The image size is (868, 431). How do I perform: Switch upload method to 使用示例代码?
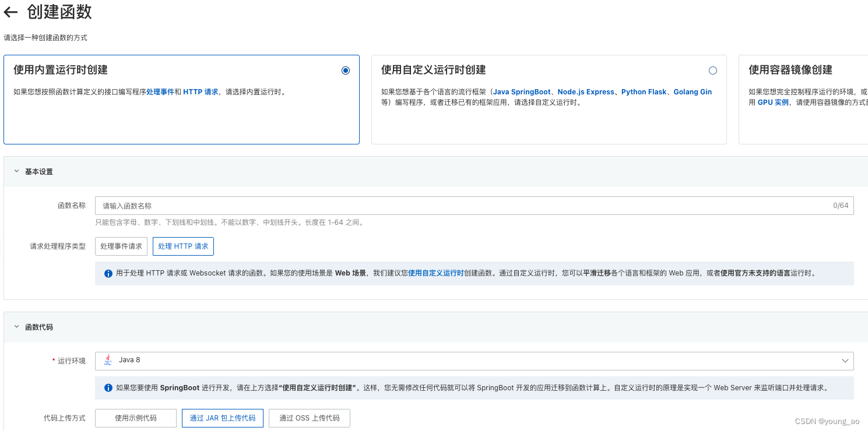[x=135, y=418]
